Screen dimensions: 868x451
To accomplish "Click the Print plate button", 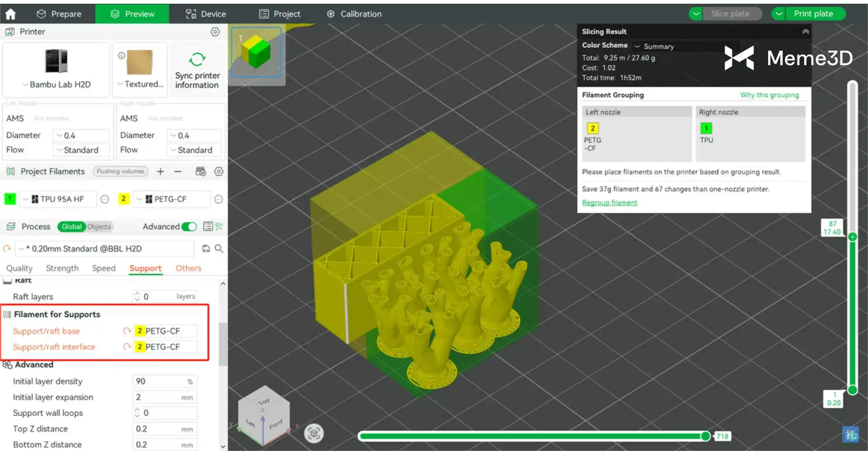I will [x=813, y=14].
